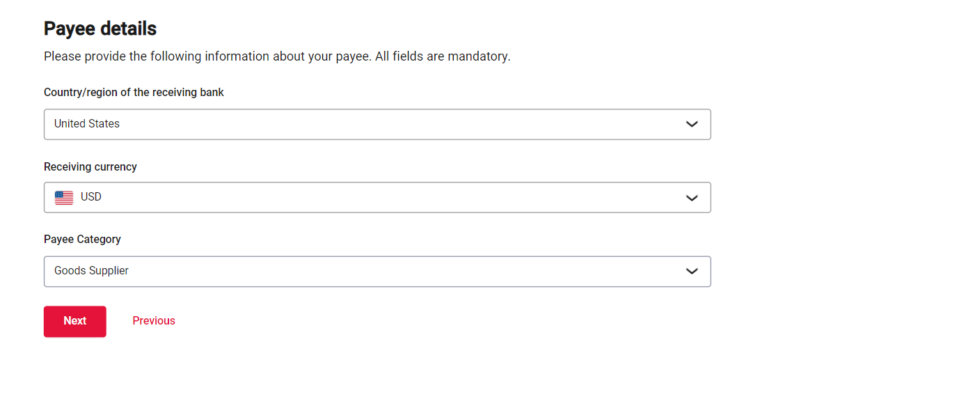Click the word "payee" in the instruction sentence
Screen dimensions: 980x406
pyautogui.click(x=352, y=56)
